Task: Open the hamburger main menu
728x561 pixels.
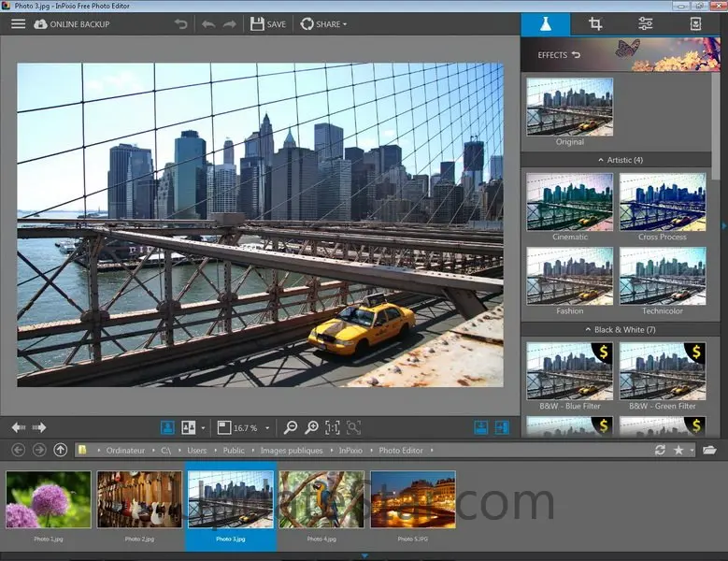Action: [x=18, y=23]
